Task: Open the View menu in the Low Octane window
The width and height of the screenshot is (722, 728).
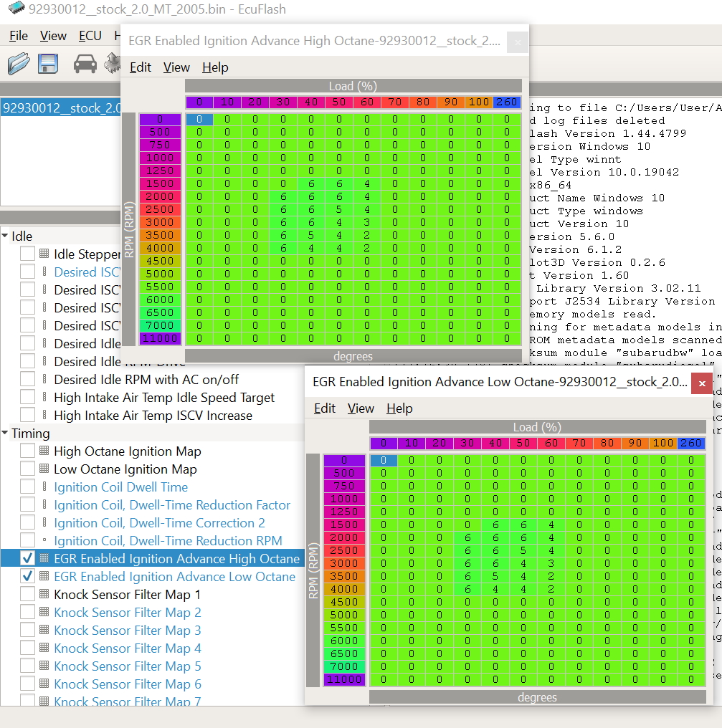Action: coord(361,408)
